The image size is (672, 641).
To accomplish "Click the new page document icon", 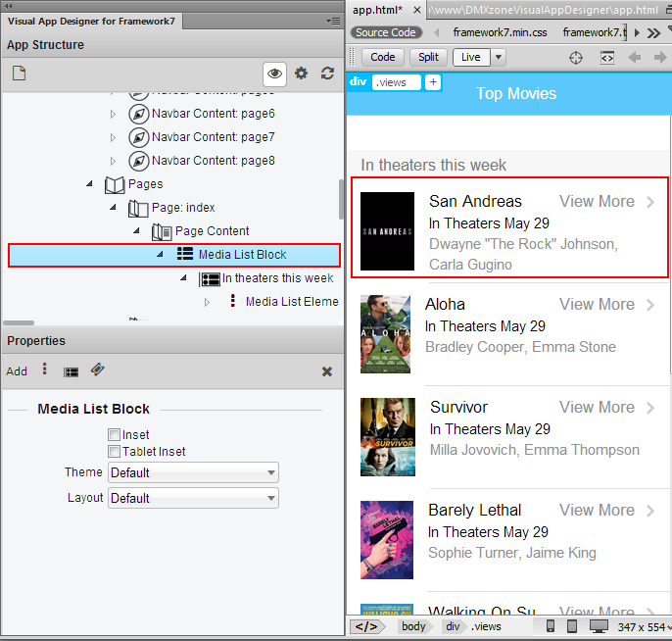I will click(x=19, y=74).
